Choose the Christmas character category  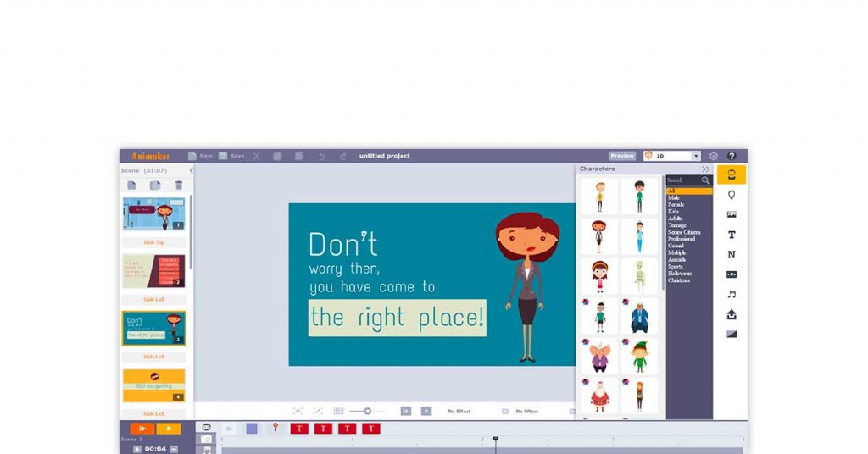[x=679, y=280]
